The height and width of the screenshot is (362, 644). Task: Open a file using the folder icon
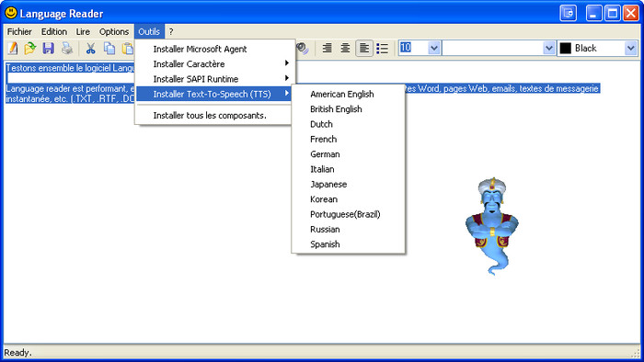click(30, 49)
